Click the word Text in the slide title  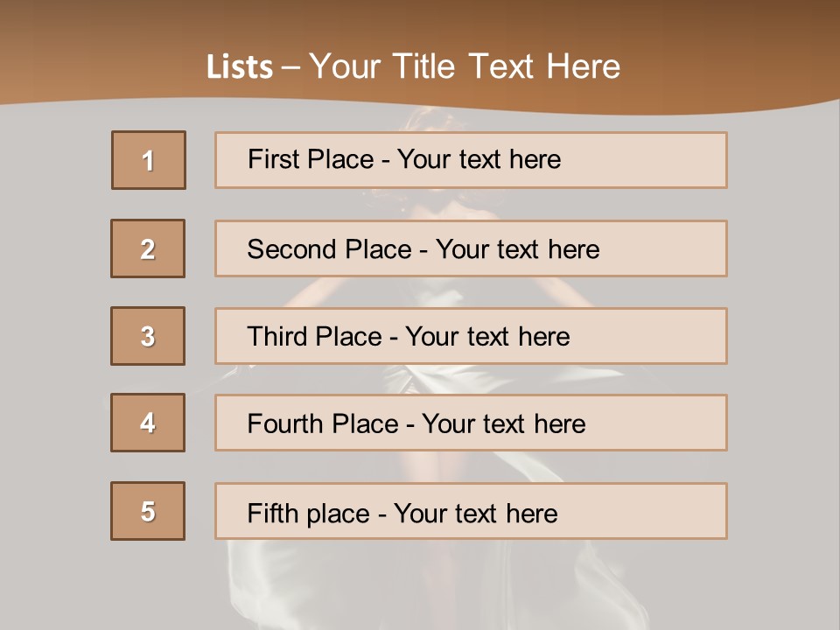pos(502,67)
